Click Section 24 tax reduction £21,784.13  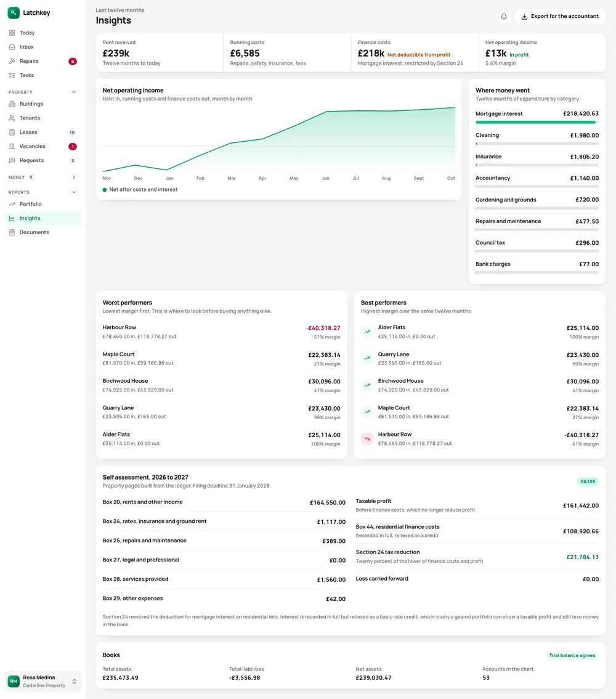coord(583,557)
